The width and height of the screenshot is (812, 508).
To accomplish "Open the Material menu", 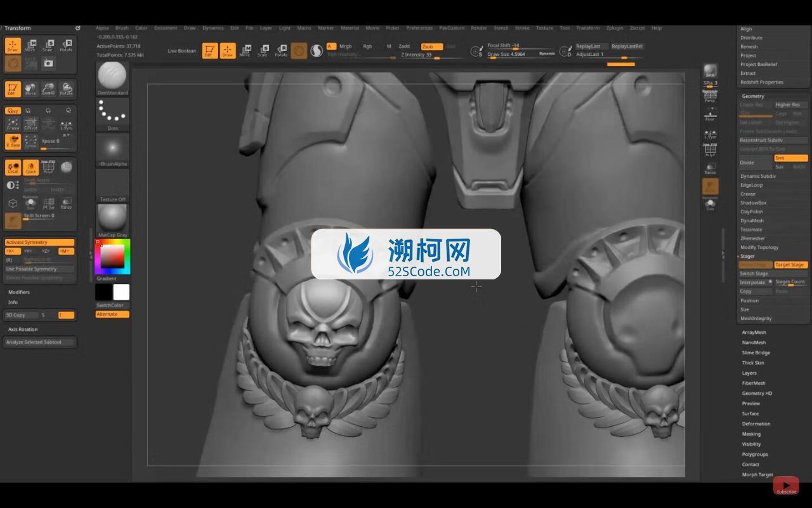I will coord(350,28).
